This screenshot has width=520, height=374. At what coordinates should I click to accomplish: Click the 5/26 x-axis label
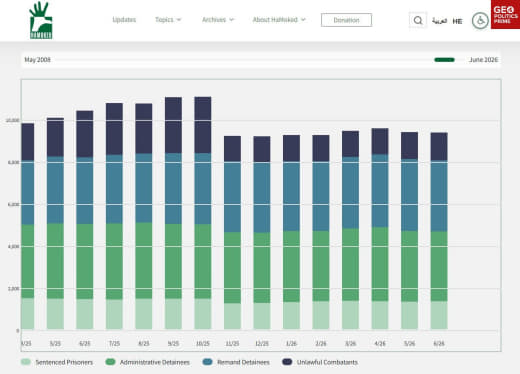409,343
